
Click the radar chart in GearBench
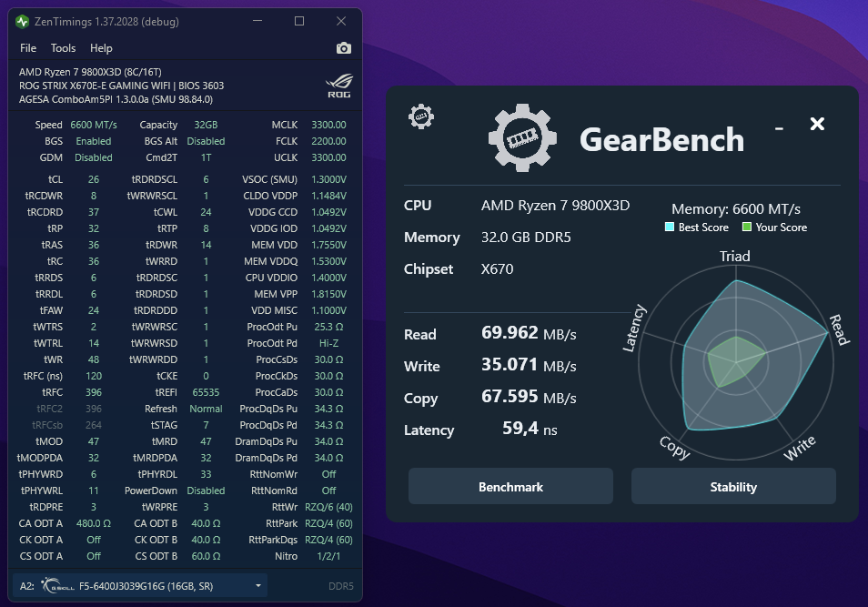click(736, 362)
